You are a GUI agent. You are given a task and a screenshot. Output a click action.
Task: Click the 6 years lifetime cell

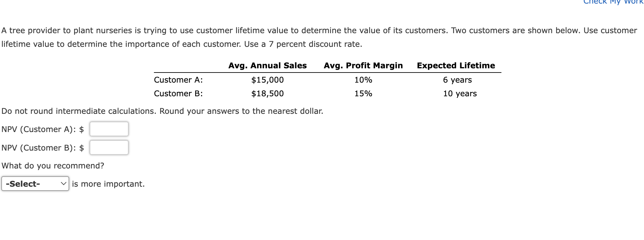457,80
